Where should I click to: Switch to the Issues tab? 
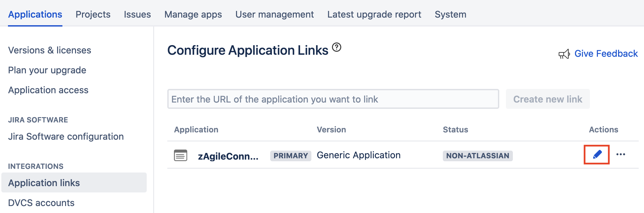137,14
